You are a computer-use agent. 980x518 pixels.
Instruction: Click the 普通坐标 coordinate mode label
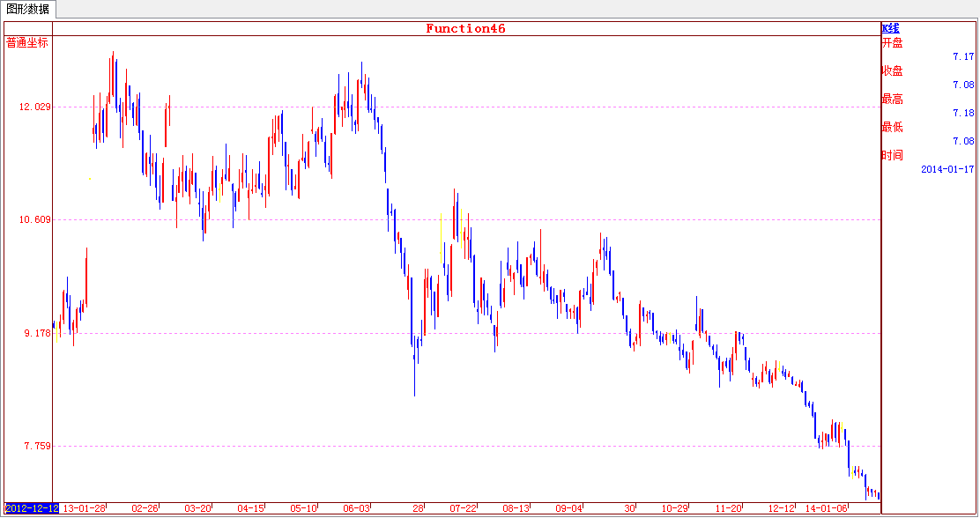click(27, 42)
